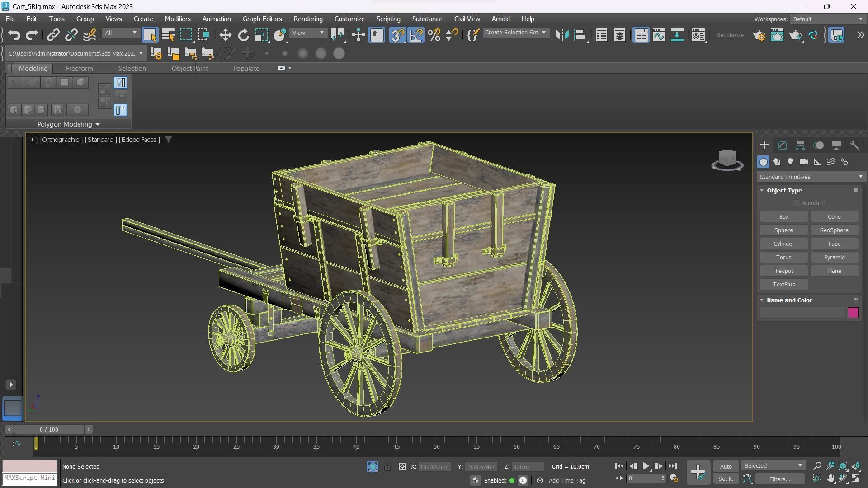
Task: Click the Undo arrow icon
Action: tap(14, 35)
